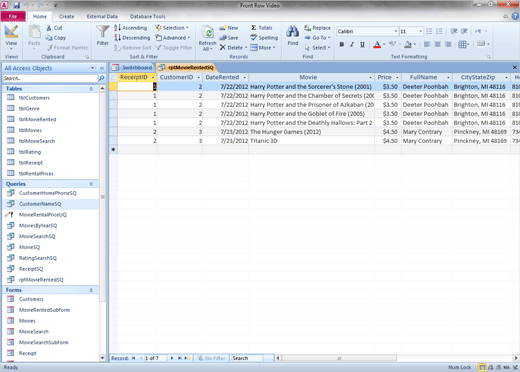Screen dimensions: 520x372
Task: Open Access Help question mark icon
Action: click(515, 16)
